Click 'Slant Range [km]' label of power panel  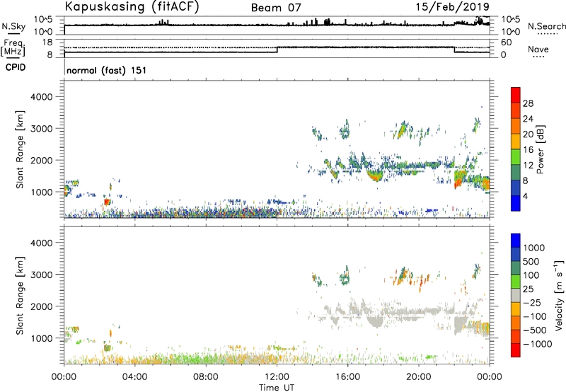(x=20, y=149)
